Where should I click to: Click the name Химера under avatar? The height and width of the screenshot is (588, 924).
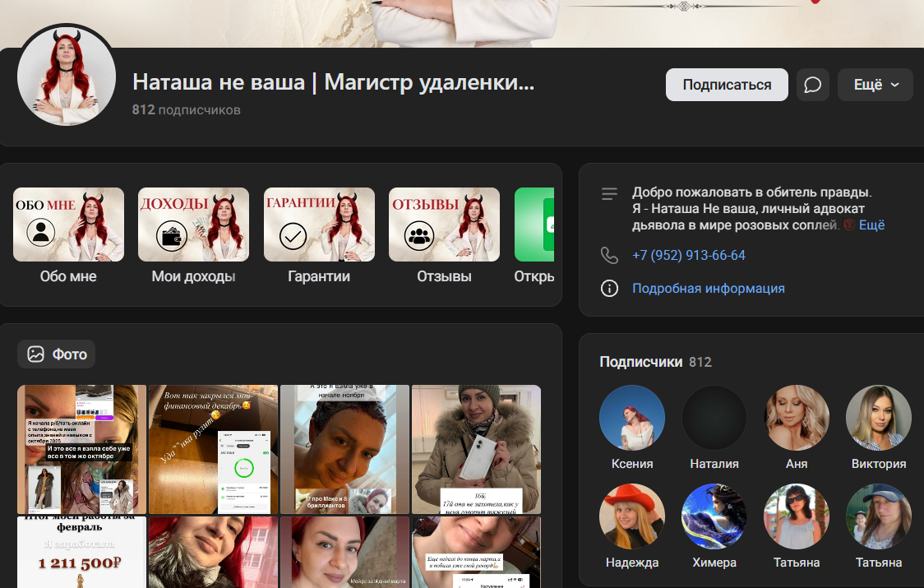pos(714,563)
